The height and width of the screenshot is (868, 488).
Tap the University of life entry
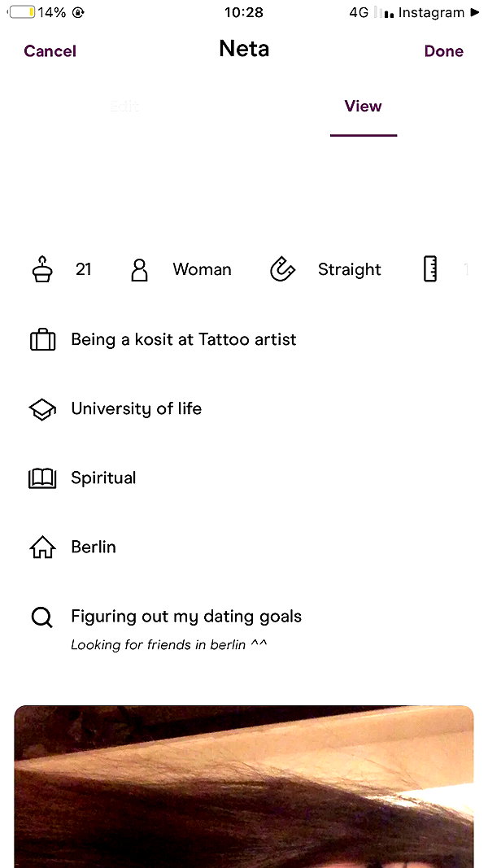pyautogui.click(x=136, y=408)
